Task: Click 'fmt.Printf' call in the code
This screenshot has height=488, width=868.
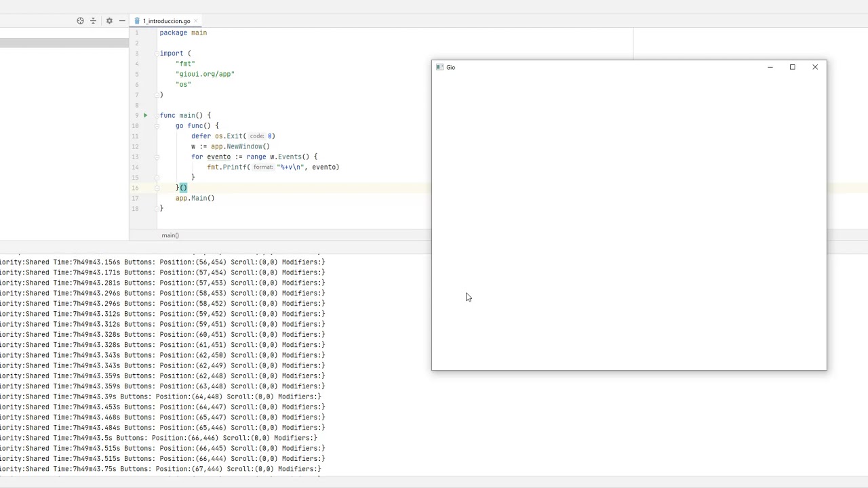Action: [x=229, y=167]
